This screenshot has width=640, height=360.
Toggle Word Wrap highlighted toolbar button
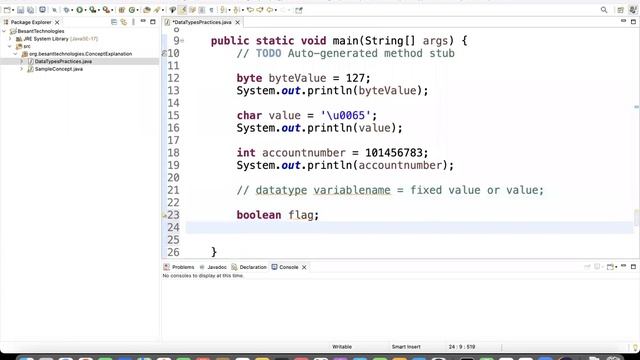pos(183,10)
